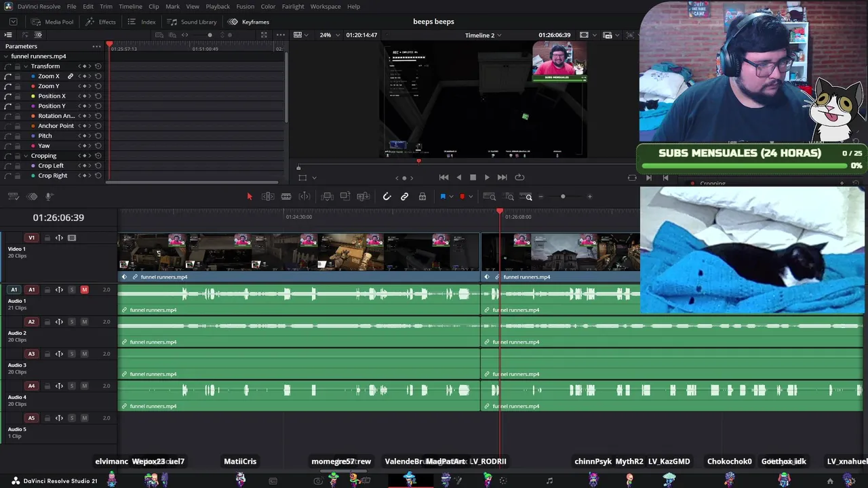Toggle Zoom X curve visibility
This screenshot has width=868, height=488.
point(8,77)
